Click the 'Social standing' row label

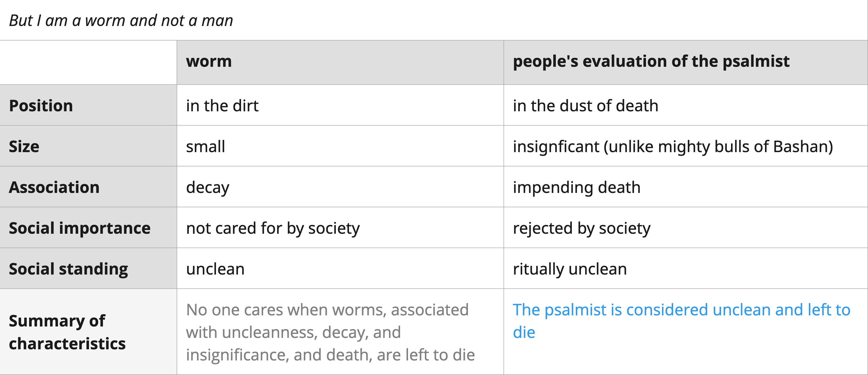68,269
